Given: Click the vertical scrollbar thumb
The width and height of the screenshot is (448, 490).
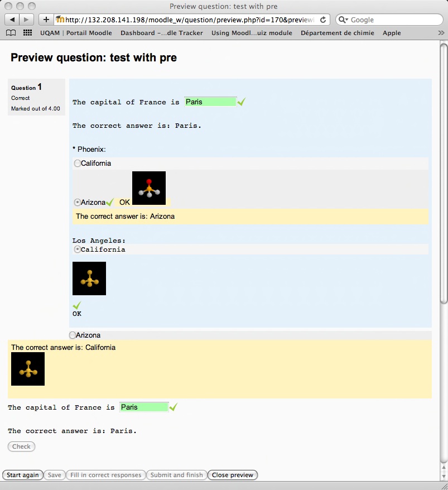Looking at the screenshot, I should coord(444,174).
